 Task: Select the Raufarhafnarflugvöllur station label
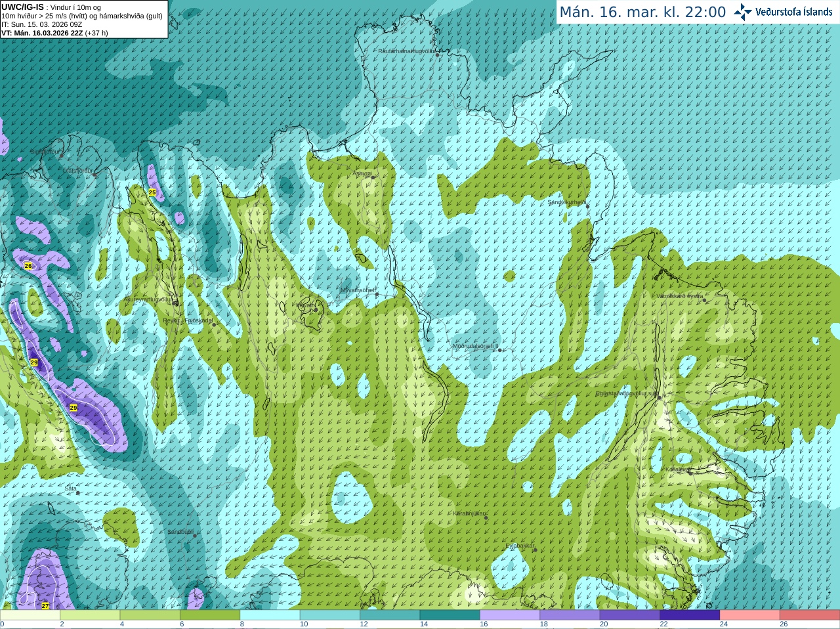pos(407,51)
